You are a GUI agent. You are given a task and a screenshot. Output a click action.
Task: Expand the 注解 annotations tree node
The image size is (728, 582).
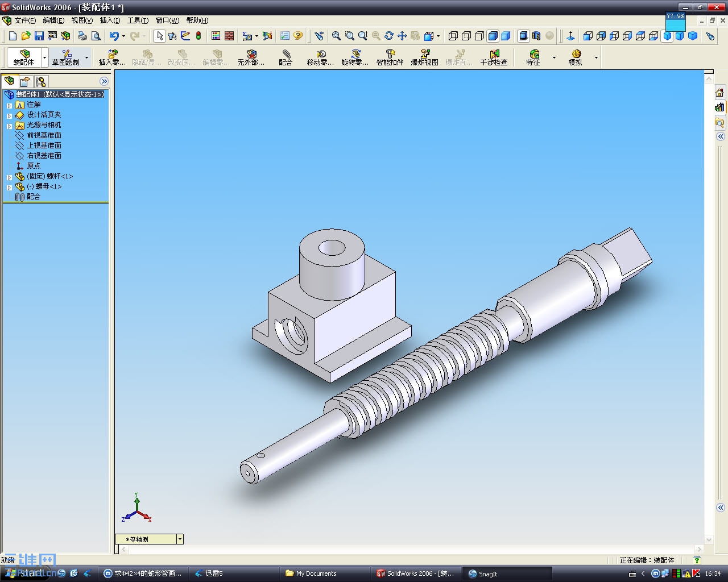[9, 105]
